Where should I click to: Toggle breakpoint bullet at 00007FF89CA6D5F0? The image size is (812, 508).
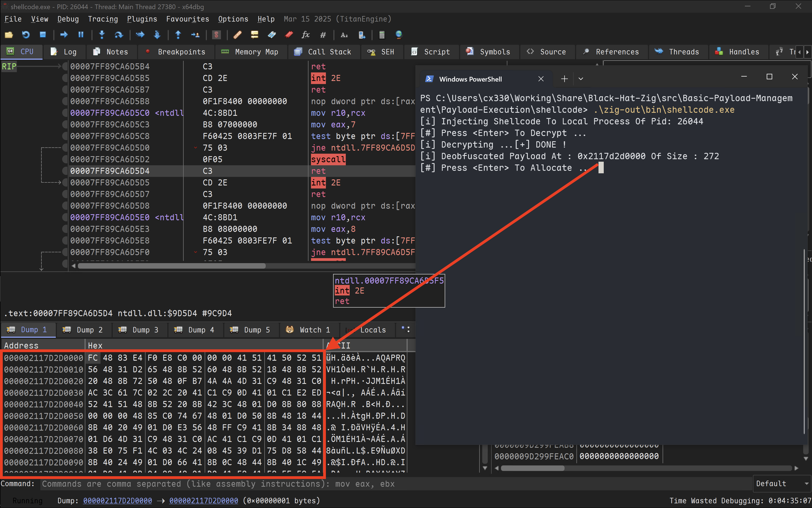pyautogui.click(x=65, y=252)
